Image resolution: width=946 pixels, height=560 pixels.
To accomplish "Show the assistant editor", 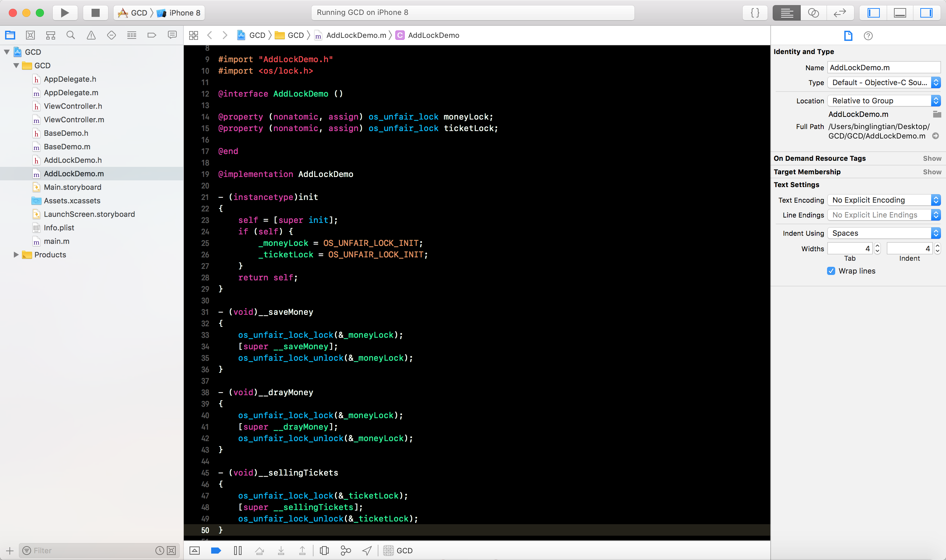I will (813, 13).
